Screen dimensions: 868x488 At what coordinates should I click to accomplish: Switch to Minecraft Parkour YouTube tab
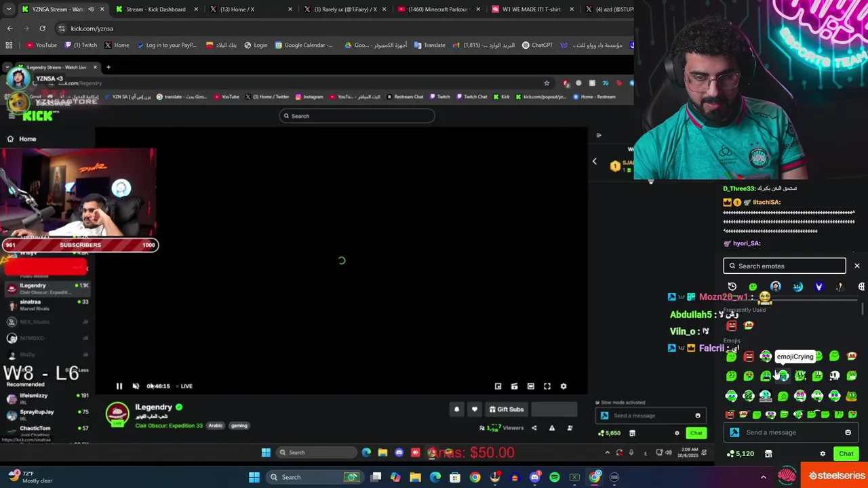[439, 9]
